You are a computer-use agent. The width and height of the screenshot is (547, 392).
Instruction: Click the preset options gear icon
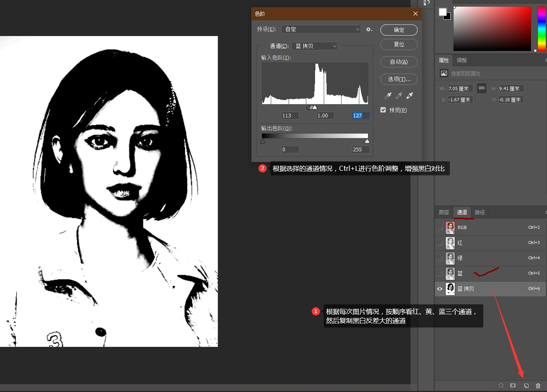point(369,29)
